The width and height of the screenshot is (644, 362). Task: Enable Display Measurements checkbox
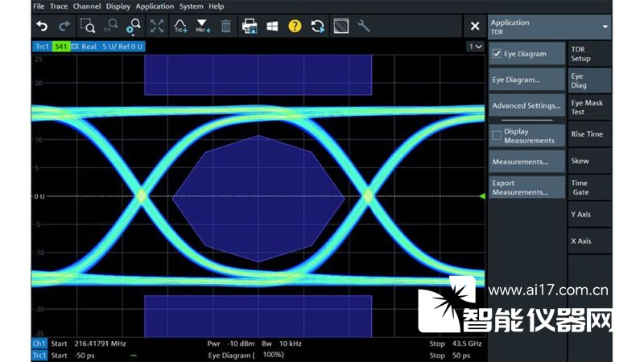[x=497, y=135]
